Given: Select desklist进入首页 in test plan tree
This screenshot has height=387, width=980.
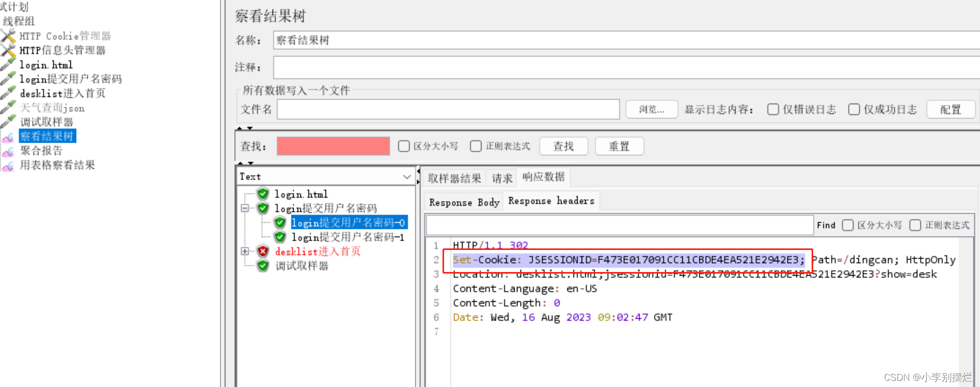Looking at the screenshot, I should tap(63, 93).
